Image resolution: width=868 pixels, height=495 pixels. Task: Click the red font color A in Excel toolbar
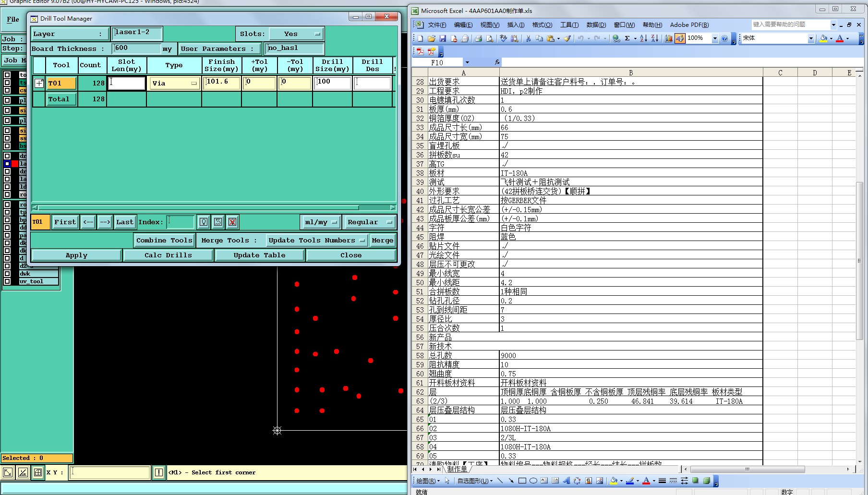point(840,38)
